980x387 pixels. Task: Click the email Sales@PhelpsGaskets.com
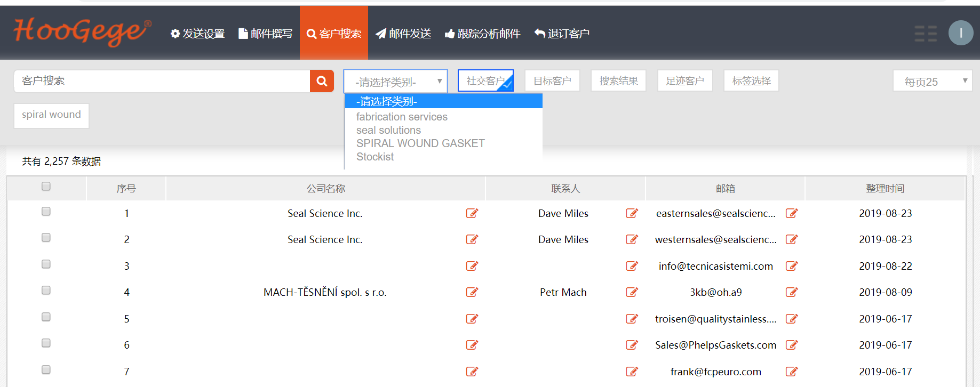[715, 345]
